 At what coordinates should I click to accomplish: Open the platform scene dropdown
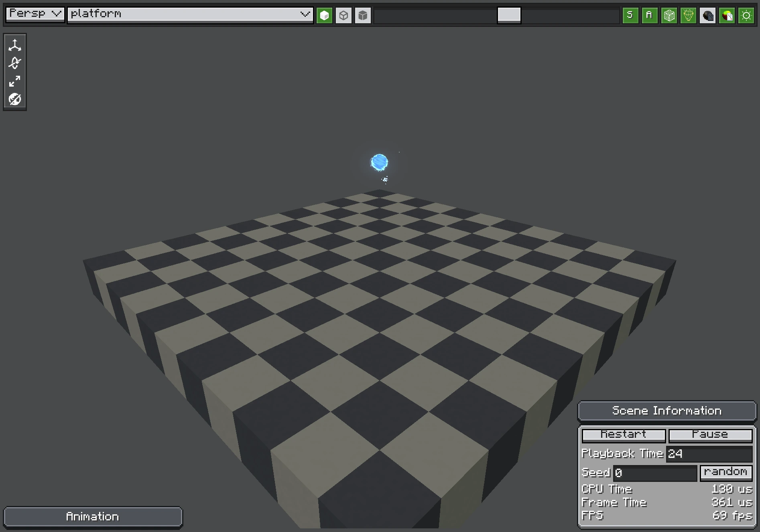pyautogui.click(x=190, y=15)
